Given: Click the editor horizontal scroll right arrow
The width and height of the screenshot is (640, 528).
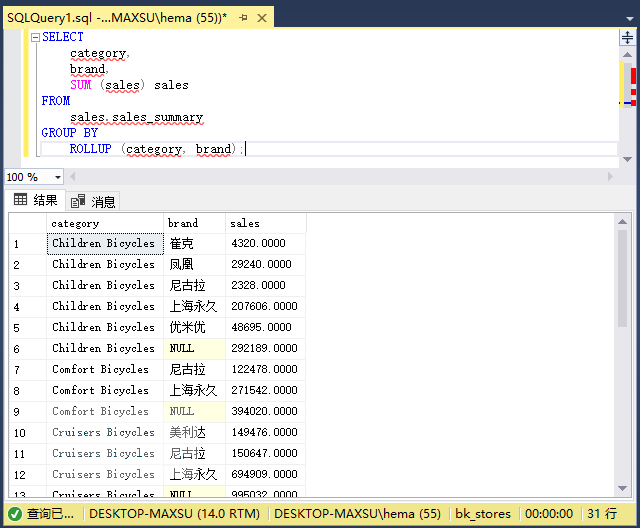Looking at the screenshot, I should (610, 177).
